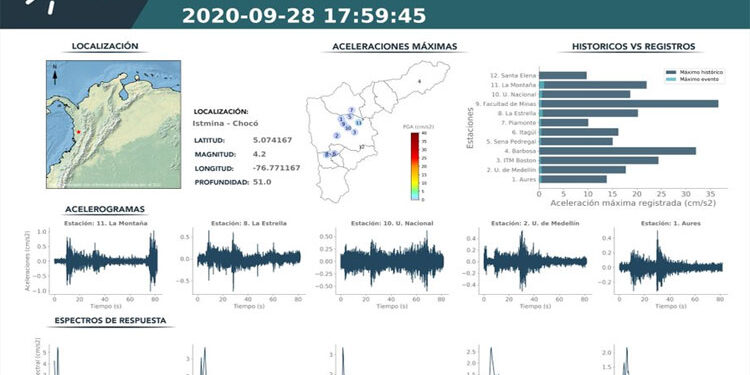The height and width of the screenshot is (375, 750).
Task: Click the Estaciones vertical axis label
Action: [x=471, y=128]
